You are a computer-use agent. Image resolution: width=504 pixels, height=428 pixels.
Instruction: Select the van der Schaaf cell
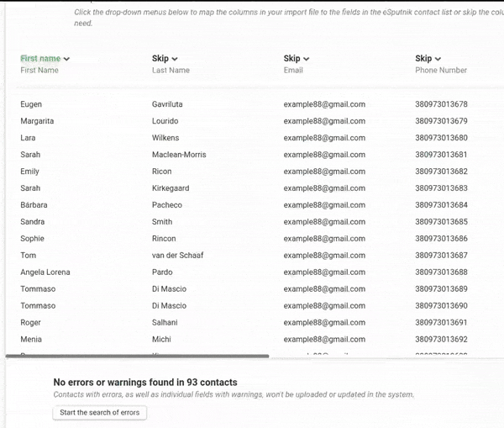pyautogui.click(x=177, y=256)
